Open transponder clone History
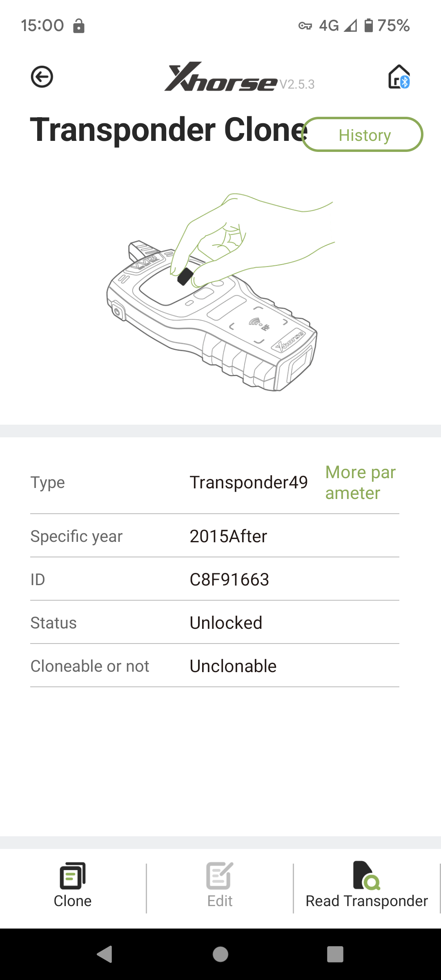The height and width of the screenshot is (980, 441). (362, 135)
